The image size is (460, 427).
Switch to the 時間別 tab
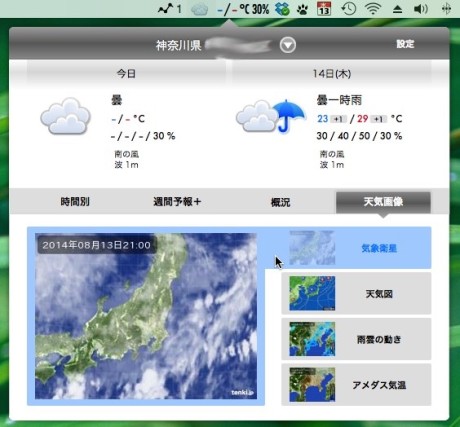tap(75, 202)
